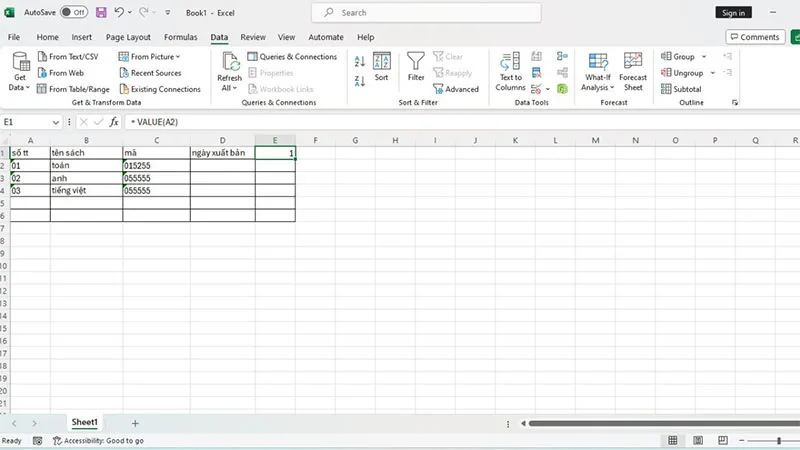Click Flash Fill icon
This screenshot has width=800, height=450.
(536, 56)
